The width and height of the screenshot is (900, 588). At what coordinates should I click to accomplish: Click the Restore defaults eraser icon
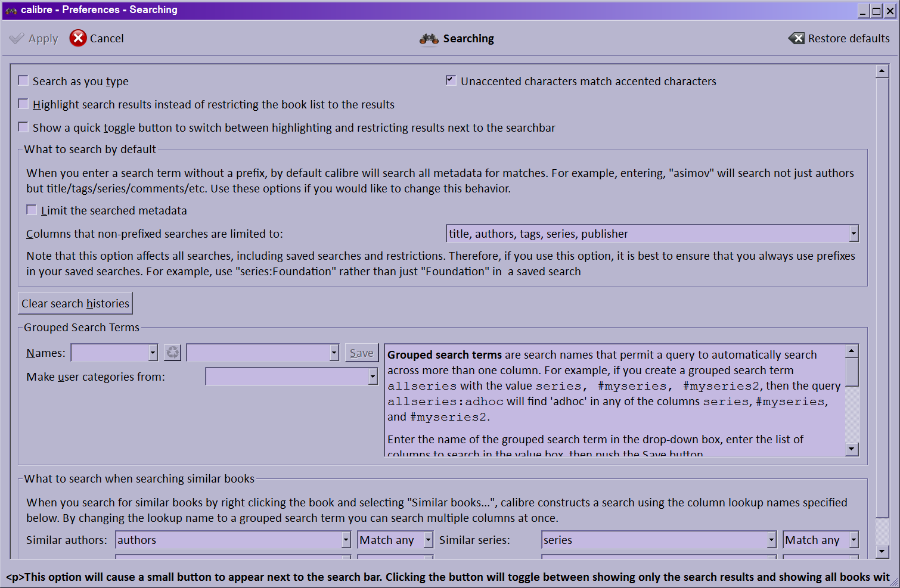point(796,38)
